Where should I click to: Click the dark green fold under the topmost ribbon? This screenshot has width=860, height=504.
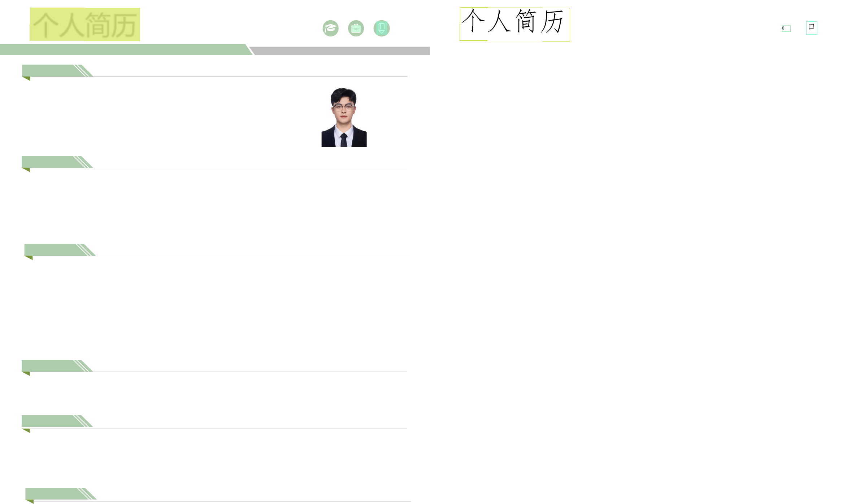click(27, 78)
